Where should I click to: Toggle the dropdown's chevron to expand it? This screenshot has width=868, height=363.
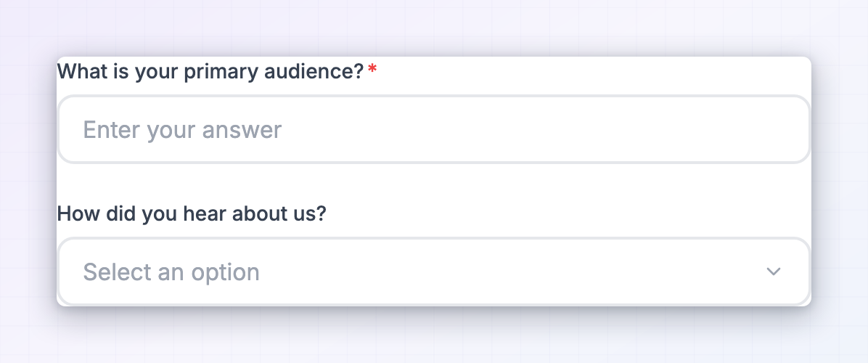tap(773, 271)
